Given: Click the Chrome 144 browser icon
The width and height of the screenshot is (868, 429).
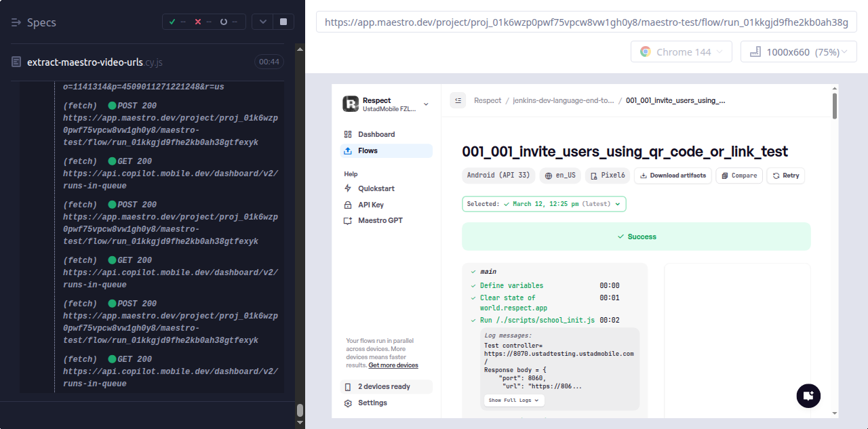Looking at the screenshot, I should [645, 52].
